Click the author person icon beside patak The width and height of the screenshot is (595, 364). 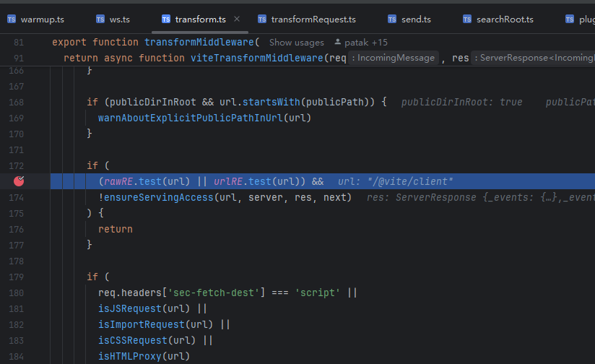click(x=337, y=43)
